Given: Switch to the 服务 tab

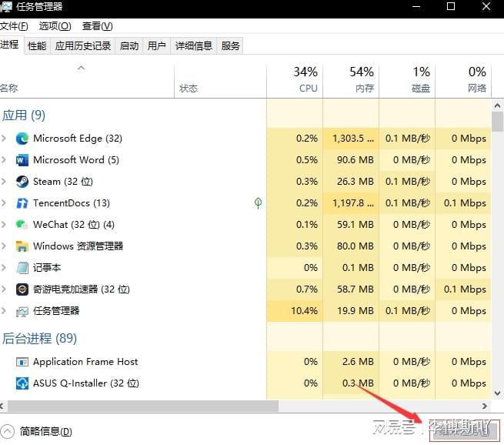Looking at the screenshot, I should pos(231,46).
